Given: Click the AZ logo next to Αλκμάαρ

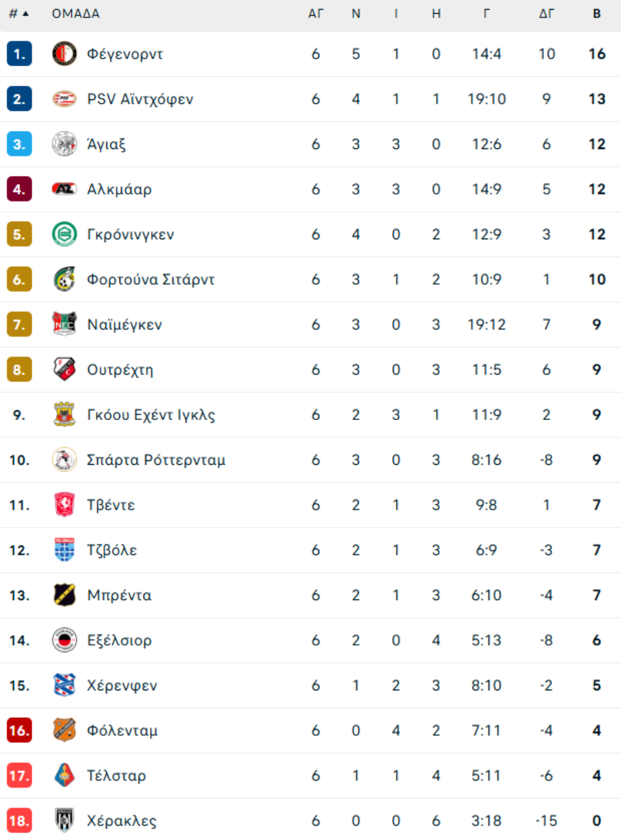Looking at the screenshot, I should point(64,189).
